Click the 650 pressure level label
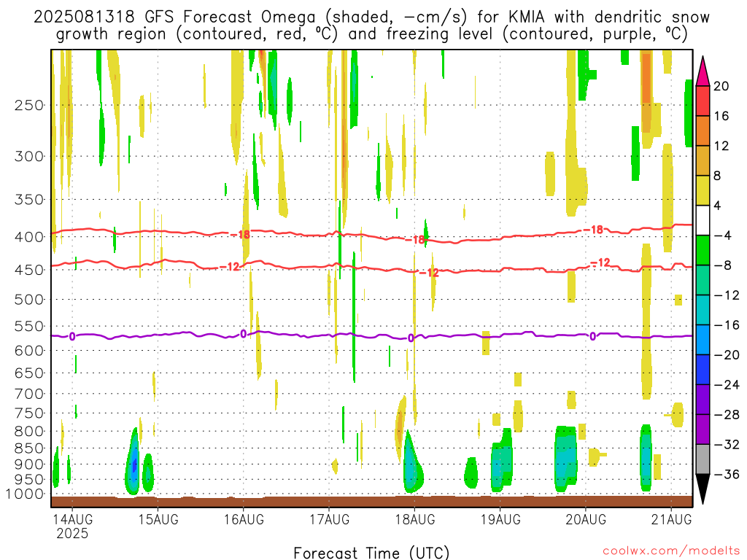Image resolution: width=747 pixels, height=560 pixels. coord(29,373)
